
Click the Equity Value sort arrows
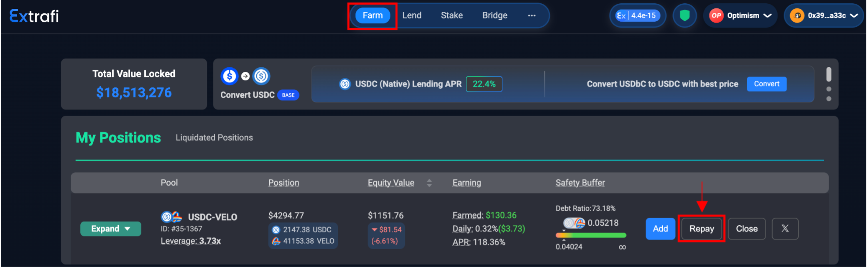(429, 183)
